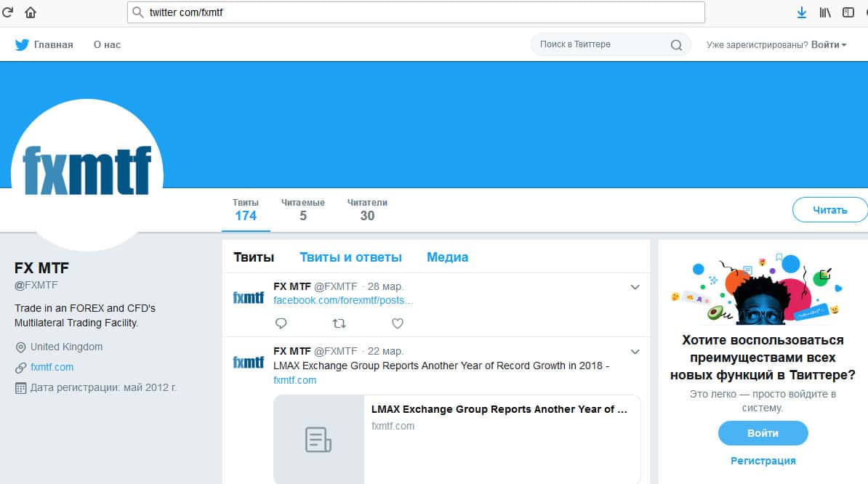Retweet the 28 мар. tweet
868x484 pixels.
(x=339, y=323)
